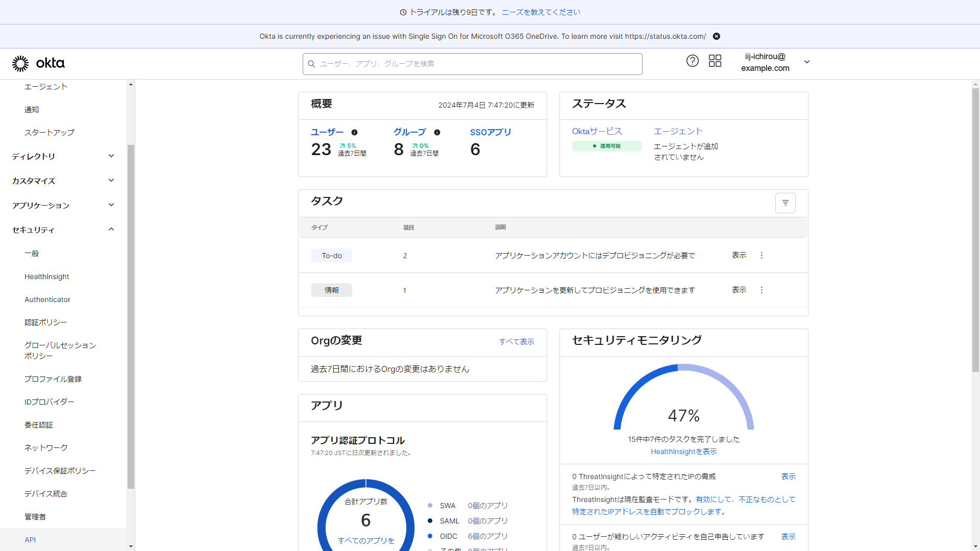Image resolution: width=980 pixels, height=551 pixels.
Task: Open 認証ポリシー in sidebar
Action: coord(46,322)
